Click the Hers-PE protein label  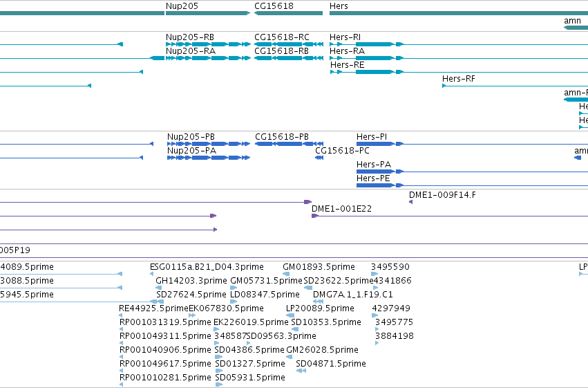point(373,178)
